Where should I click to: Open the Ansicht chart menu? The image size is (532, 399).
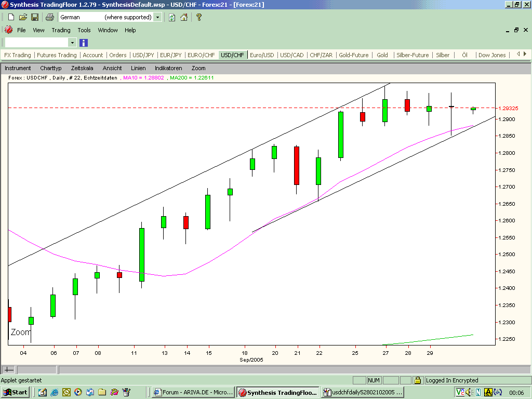click(112, 68)
